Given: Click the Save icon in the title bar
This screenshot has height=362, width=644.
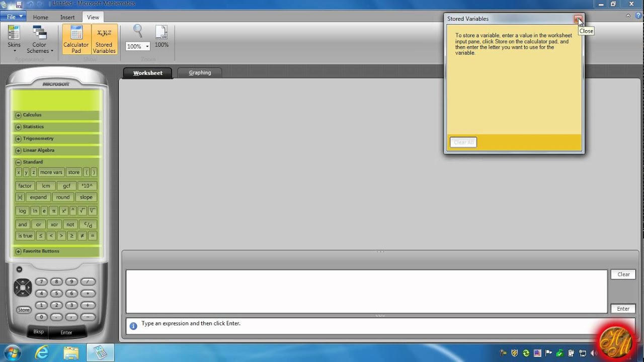Looking at the screenshot, I should pyautogui.click(x=19, y=4).
